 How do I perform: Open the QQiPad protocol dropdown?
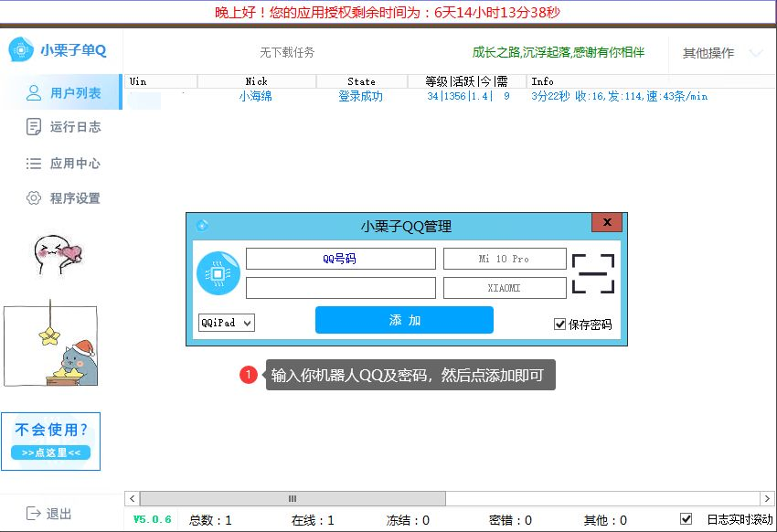227,323
